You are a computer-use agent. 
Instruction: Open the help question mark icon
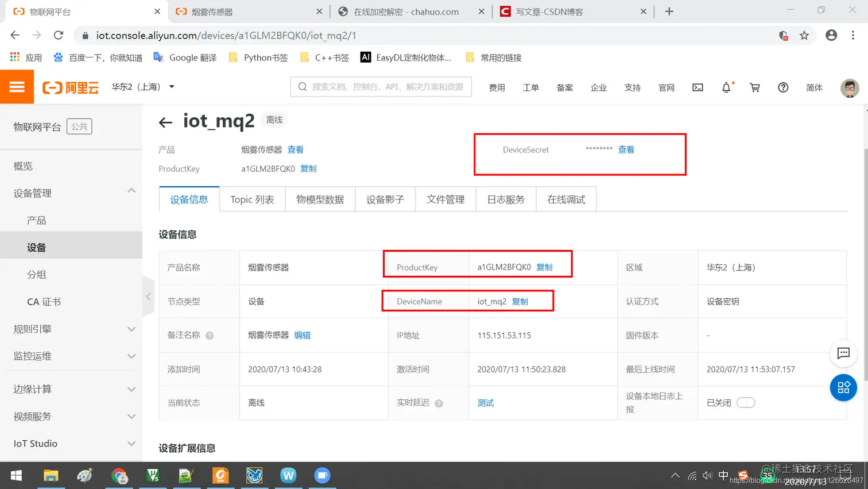click(783, 87)
